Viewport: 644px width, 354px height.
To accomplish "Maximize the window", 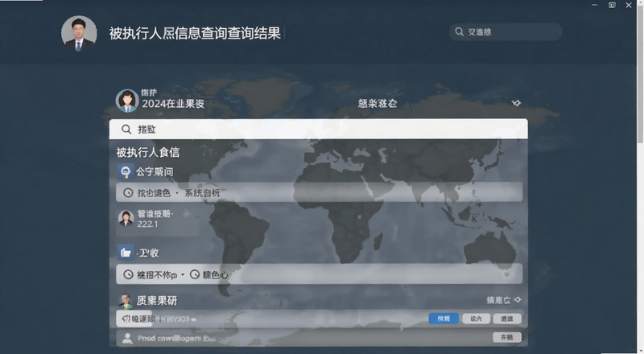I will click(612, 5).
